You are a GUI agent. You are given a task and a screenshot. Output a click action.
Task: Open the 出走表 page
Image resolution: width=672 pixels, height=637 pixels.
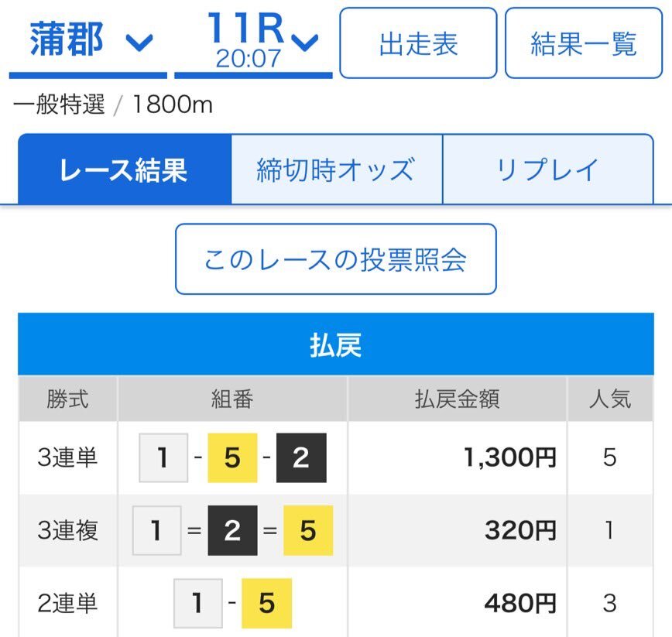(418, 43)
